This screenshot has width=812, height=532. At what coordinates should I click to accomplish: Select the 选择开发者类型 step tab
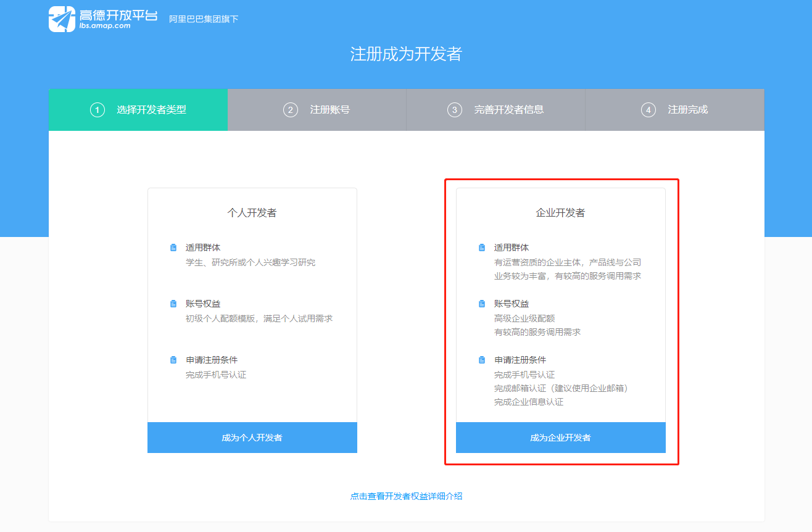click(x=138, y=110)
